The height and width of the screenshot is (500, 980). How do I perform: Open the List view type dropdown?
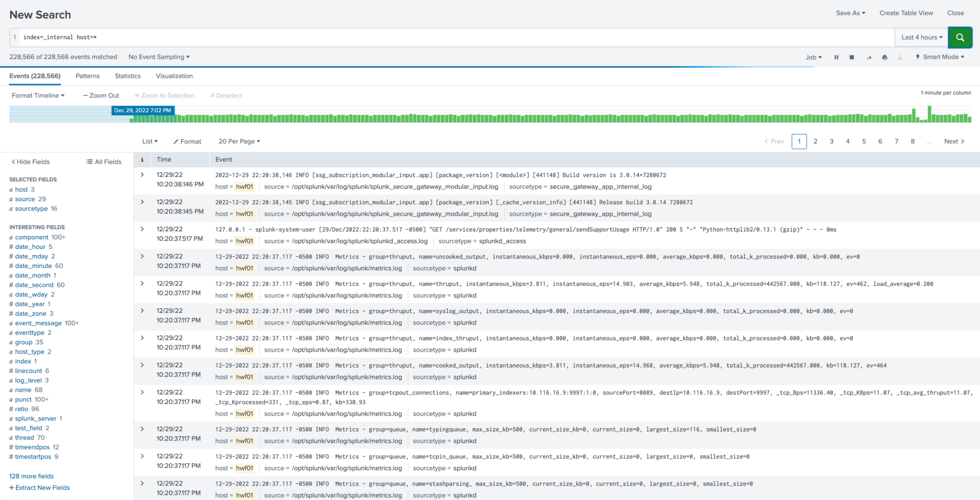pyautogui.click(x=149, y=141)
